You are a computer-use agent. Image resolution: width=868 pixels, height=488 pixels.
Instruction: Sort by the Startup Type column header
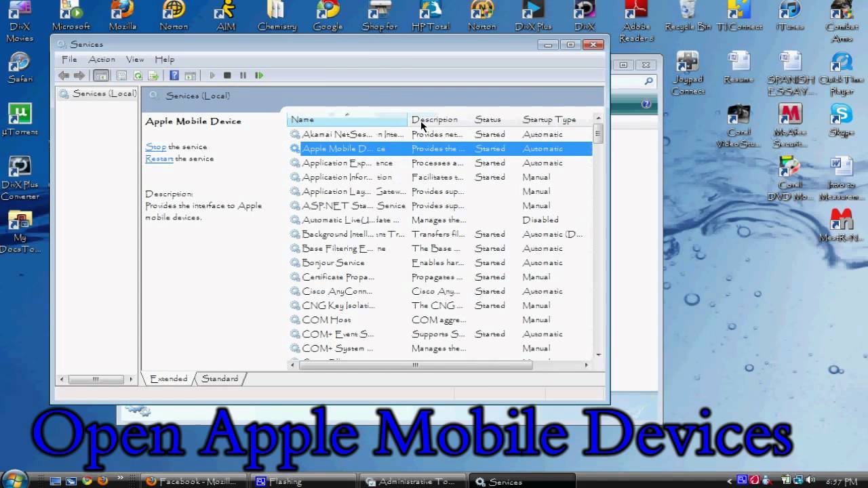point(555,119)
